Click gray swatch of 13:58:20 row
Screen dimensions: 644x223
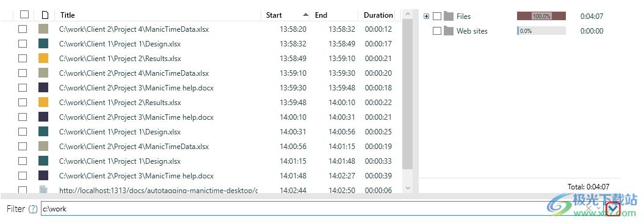coord(43,29)
